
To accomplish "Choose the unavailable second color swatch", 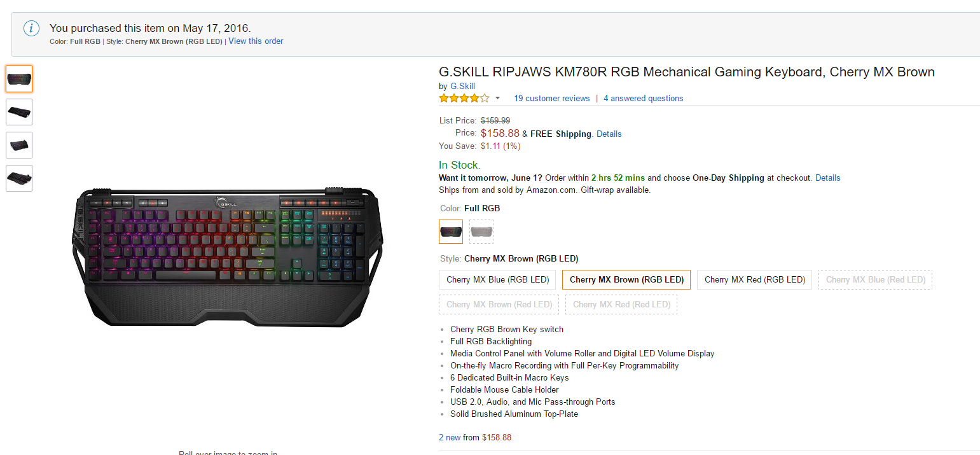I will point(481,232).
